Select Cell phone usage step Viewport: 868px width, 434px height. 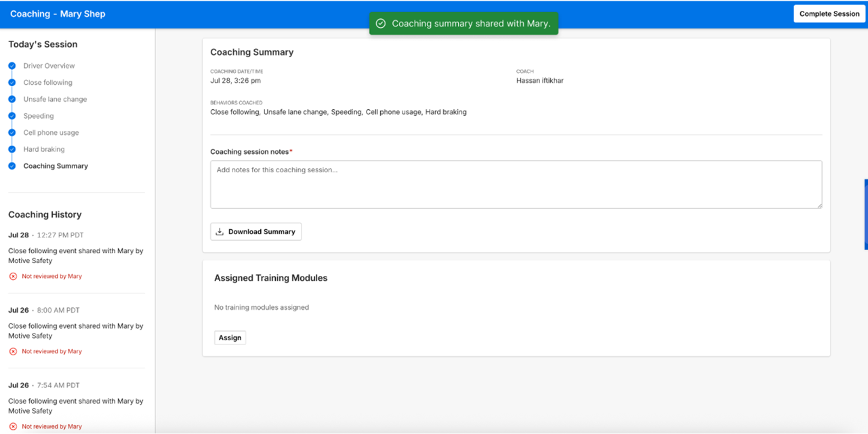51,133
